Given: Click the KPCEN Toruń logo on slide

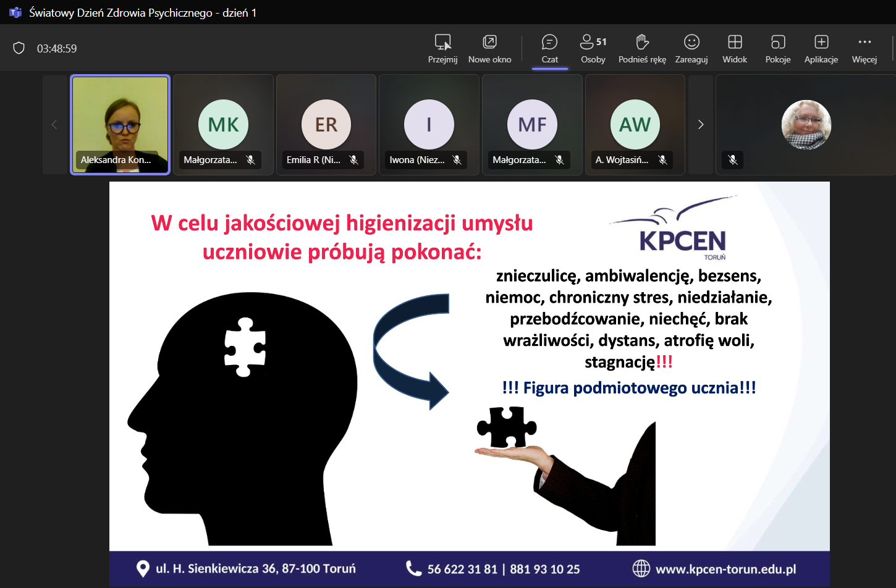Looking at the screenshot, I should point(675,229).
